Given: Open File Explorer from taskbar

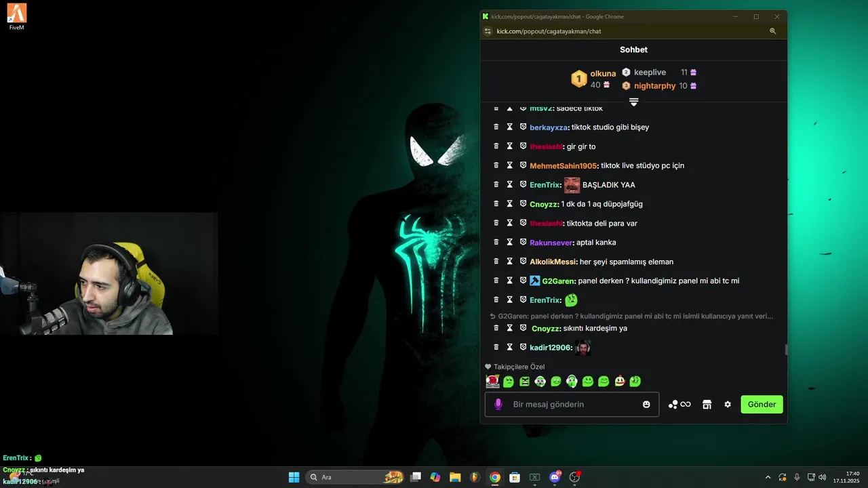Looking at the screenshot, I should click(x=455, y=477).
